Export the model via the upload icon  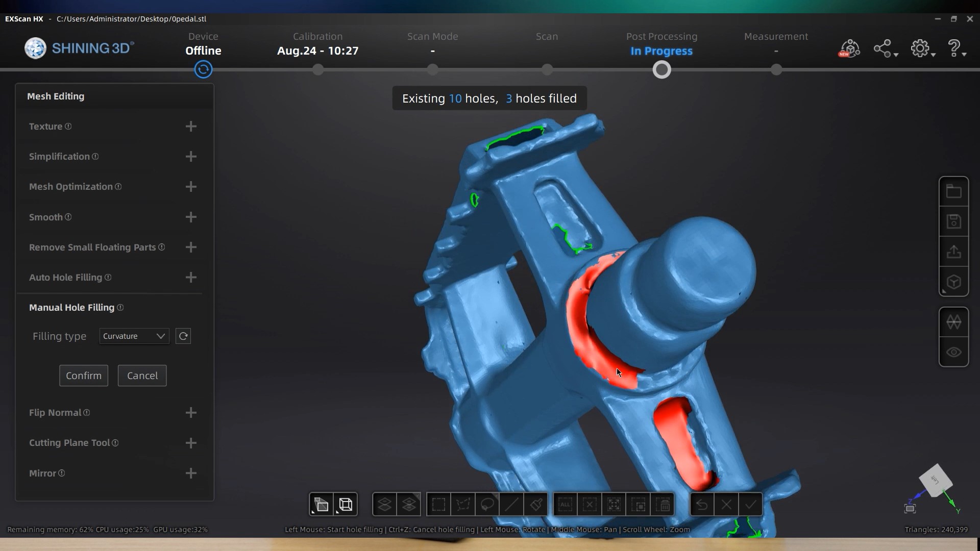pos(954,252)
